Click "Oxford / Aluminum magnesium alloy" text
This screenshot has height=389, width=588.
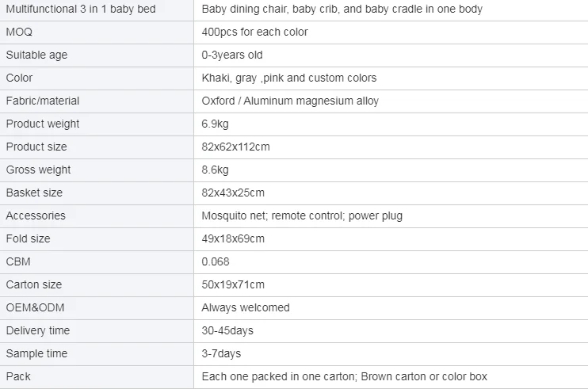coord(290,101)
